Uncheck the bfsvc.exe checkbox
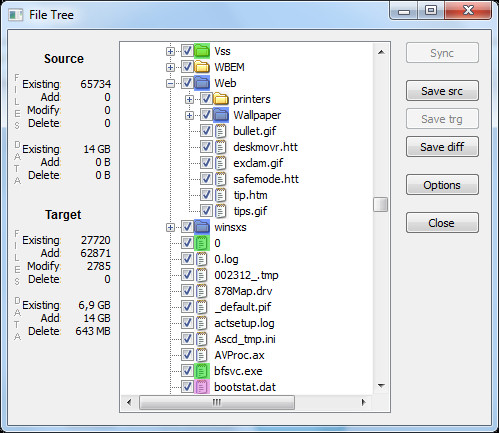Viewport: 499px width, 433px height. tap(187, 371)
